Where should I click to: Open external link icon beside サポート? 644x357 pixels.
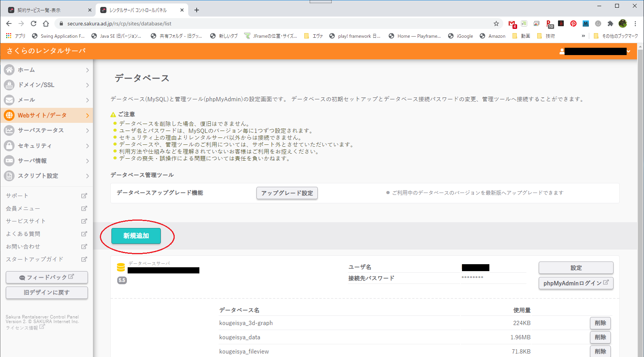click(x=84, y=196)
